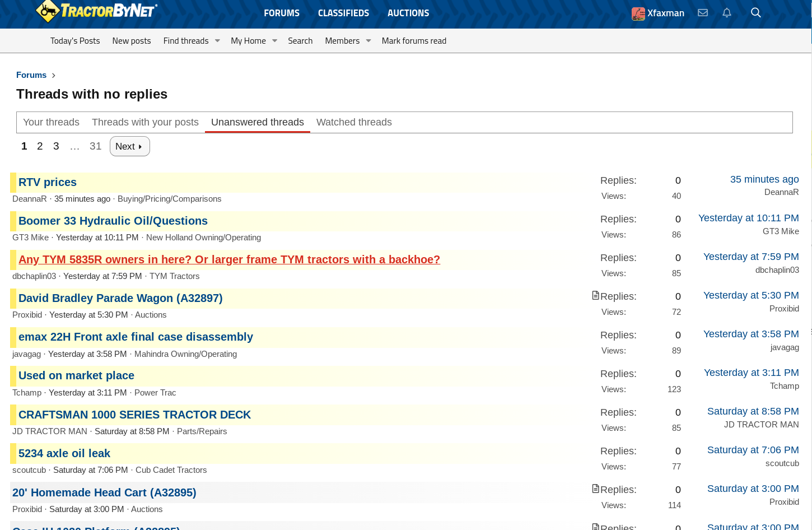Viewport: 812px width, 530px height.
Task: Click Search in navigation bar
Action: (x=300, y=41)
